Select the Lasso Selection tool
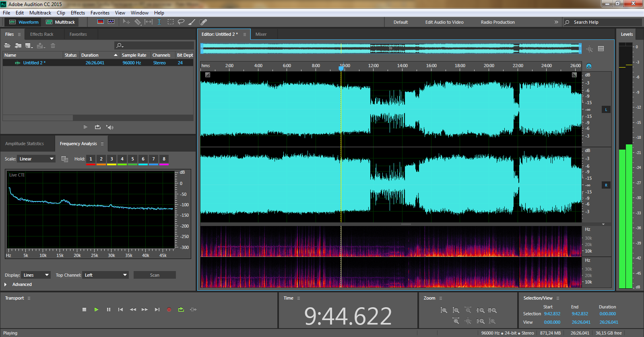Viewport: 644px width, 337px height. point(181,22)
